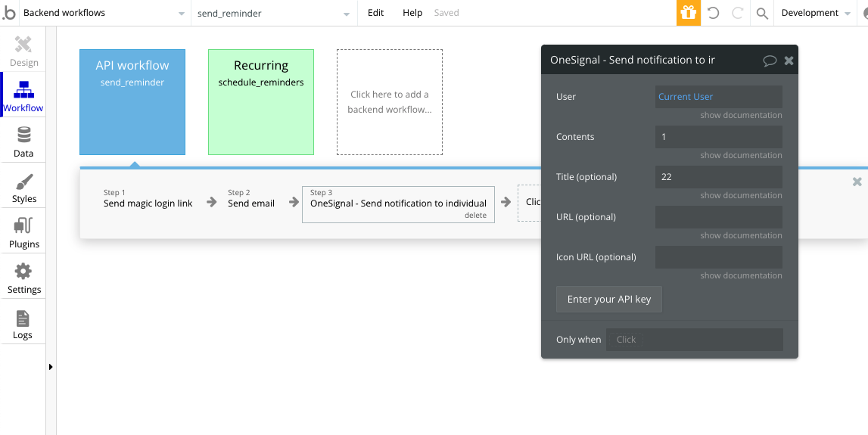Open the search magnifier icon
The image size is (868, 435).
click(762, 14)
